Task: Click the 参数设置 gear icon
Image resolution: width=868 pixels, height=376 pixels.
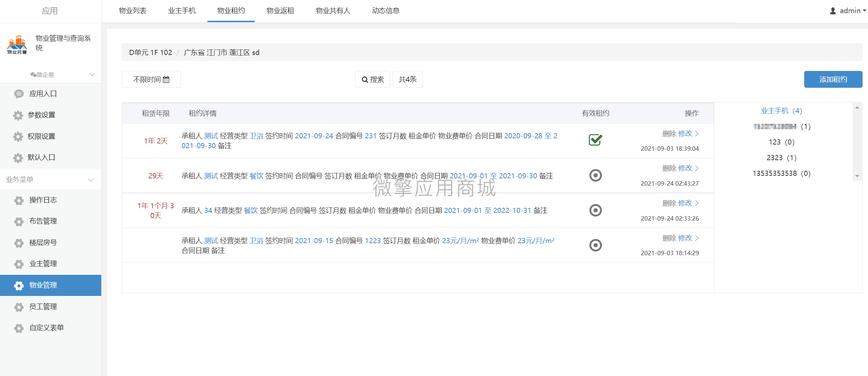Action: coord(18,115)
